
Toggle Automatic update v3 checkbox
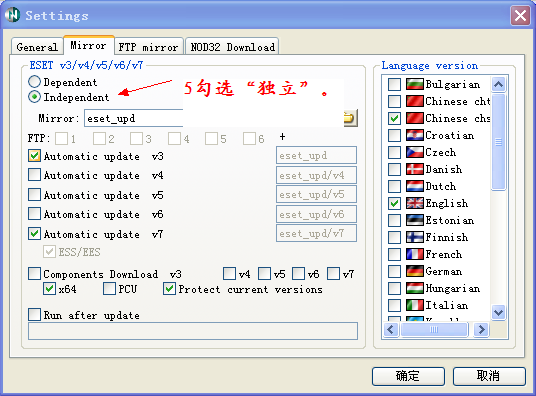click(34, 156)
